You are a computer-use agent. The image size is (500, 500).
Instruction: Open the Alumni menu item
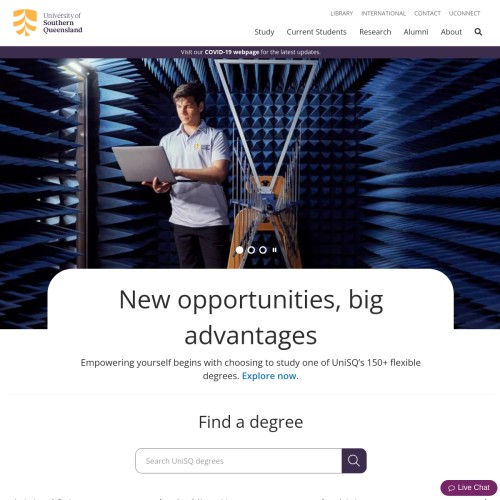coord(416,32)
